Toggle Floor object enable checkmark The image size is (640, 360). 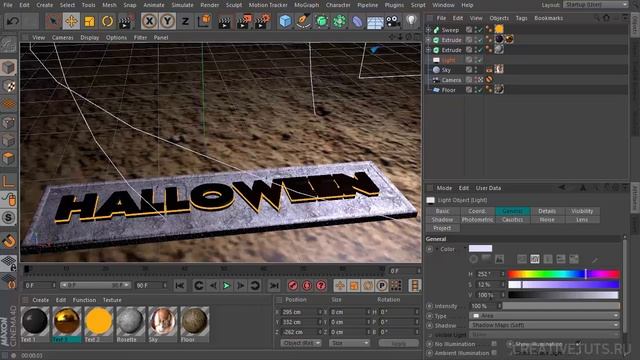[x=480, y=90]
